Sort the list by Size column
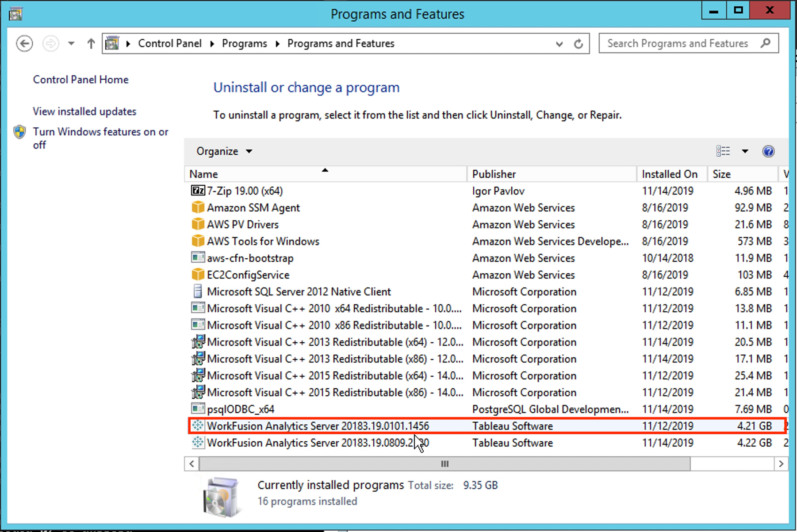 pos(743,174)
